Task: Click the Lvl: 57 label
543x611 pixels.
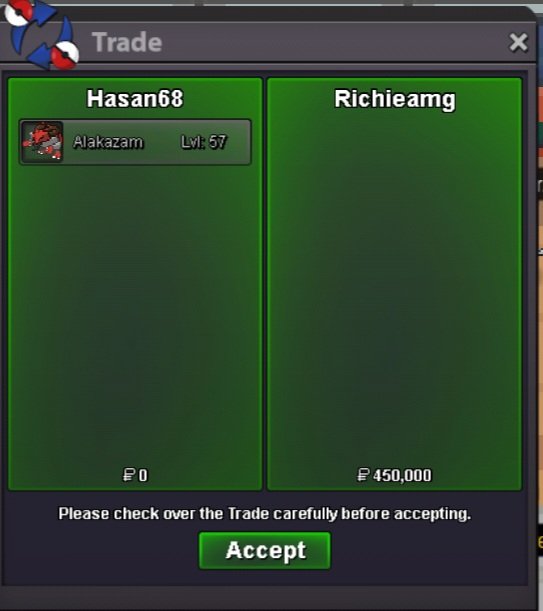Action: [x=203, y=142]
